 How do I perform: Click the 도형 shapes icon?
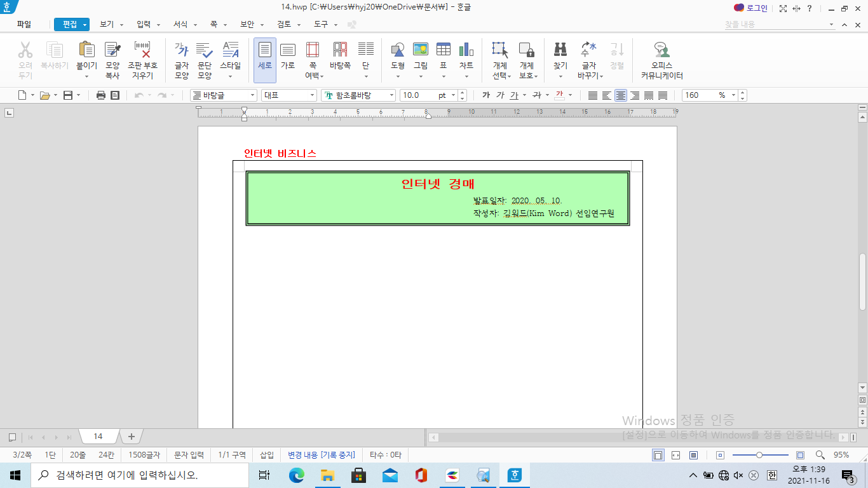(x=398, y=50)
